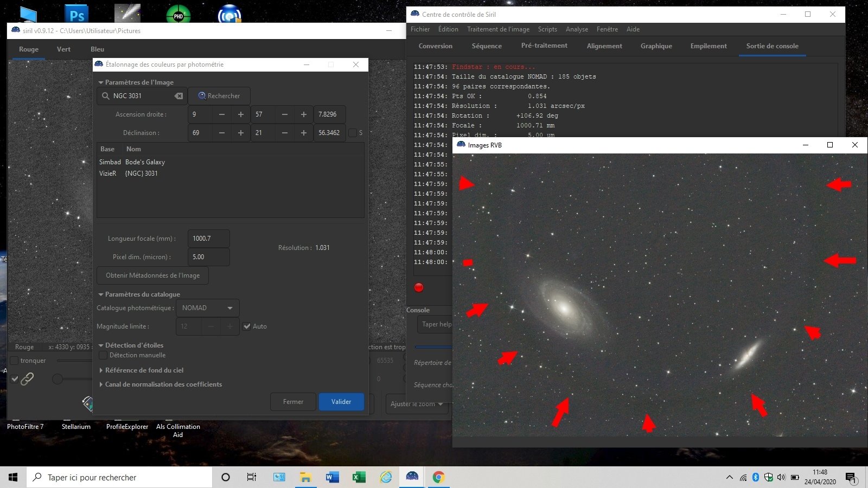Switch to Siril taskbar icon

point(412,477)
